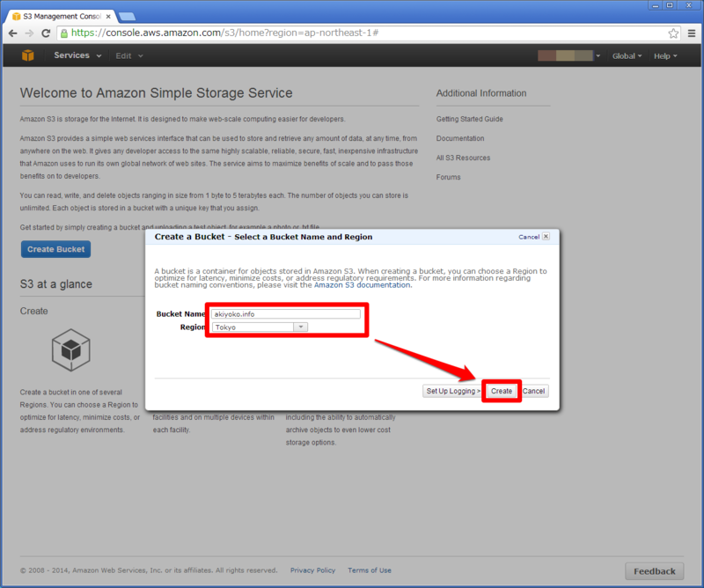Open the Help dropdown menu

pos(665,55)
